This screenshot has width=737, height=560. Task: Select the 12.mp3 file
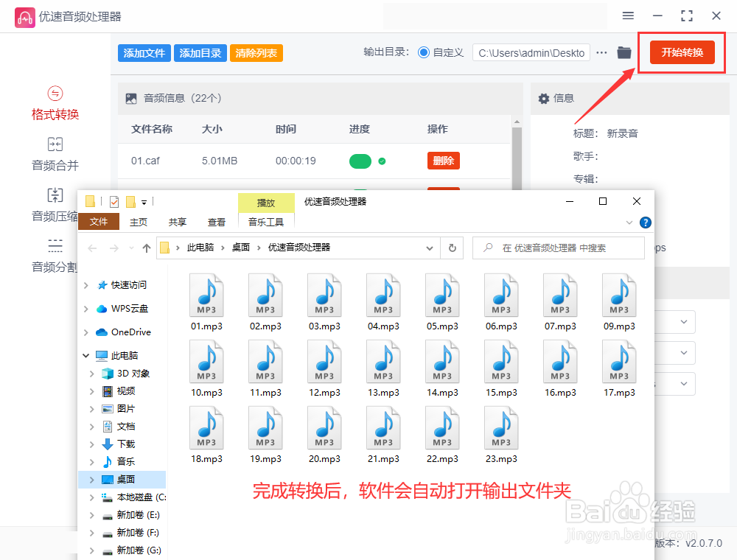point(324,368)
